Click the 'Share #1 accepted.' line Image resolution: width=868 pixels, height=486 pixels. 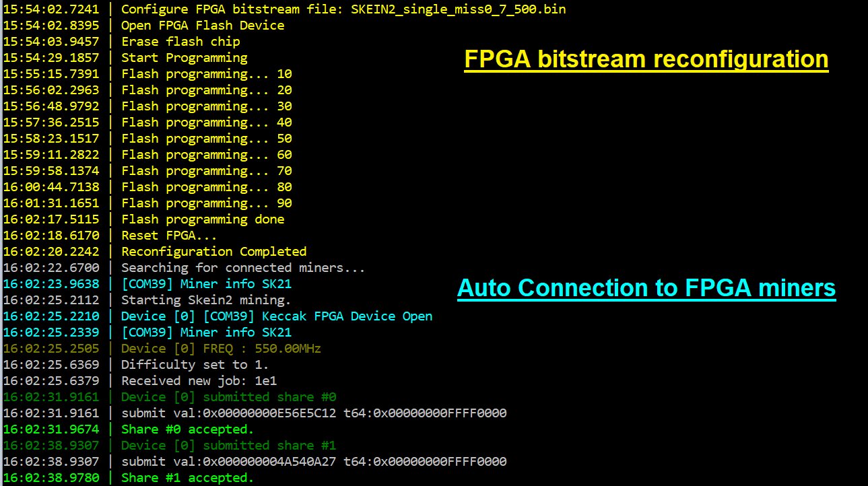129,478
